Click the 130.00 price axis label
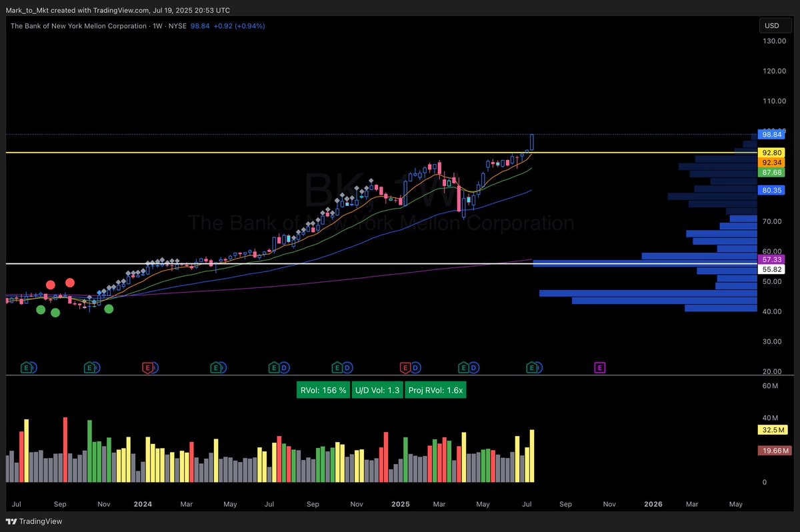This screenshot has height=532, width=800. [775, 41]
